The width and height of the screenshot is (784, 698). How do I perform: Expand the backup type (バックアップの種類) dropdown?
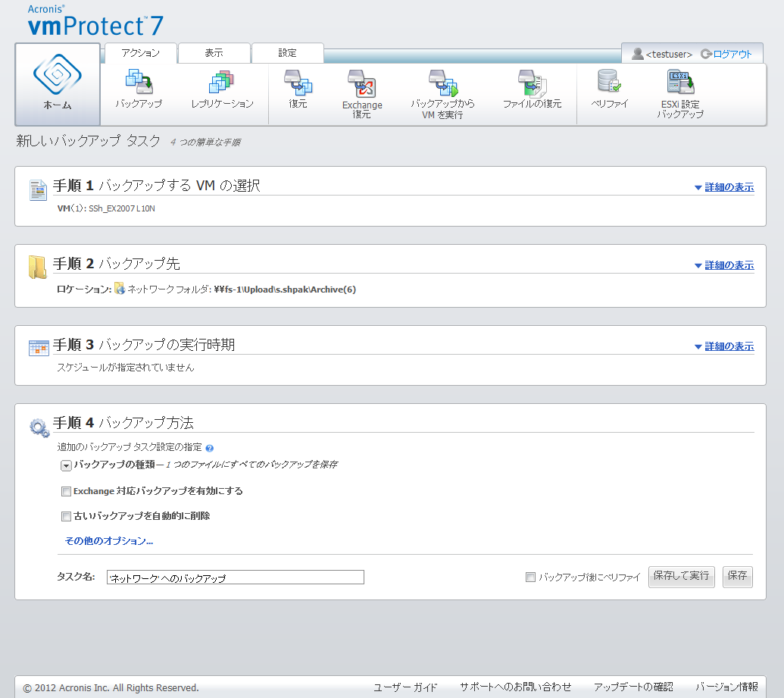(x=66, y=465)
